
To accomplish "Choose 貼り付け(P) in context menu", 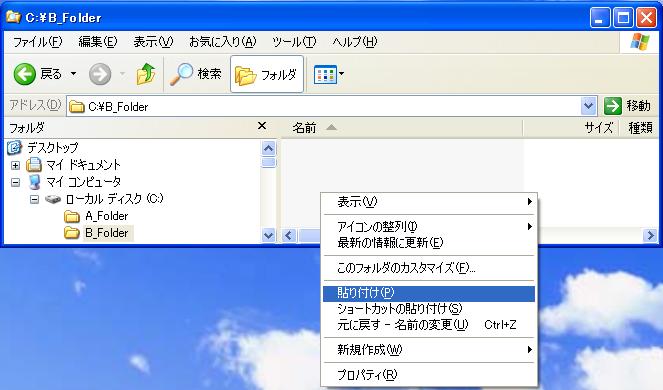I will pyautogui.click(x=429, y=293).
